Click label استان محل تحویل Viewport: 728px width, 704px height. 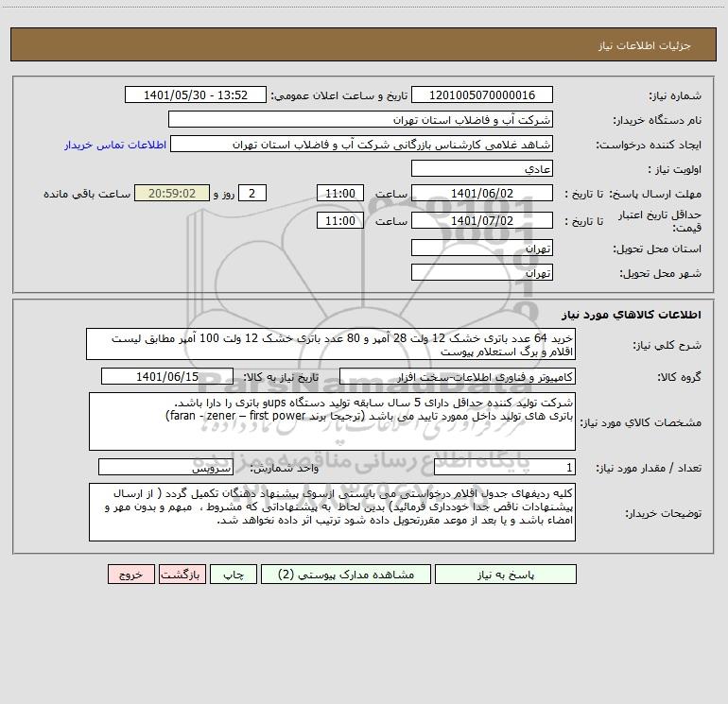(x=657, y=249)
